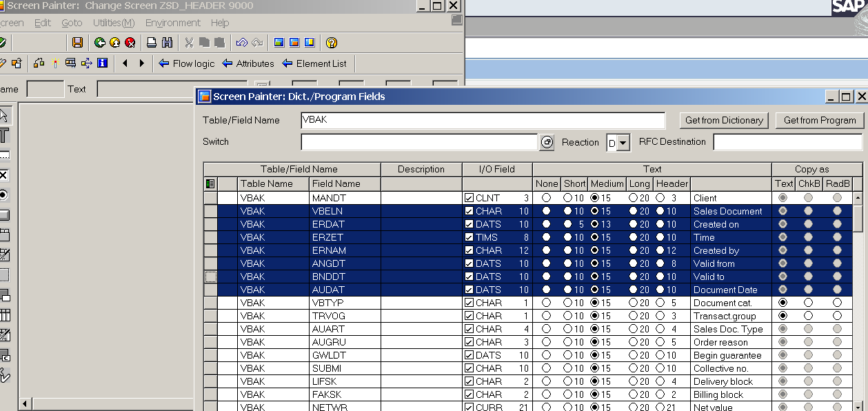Image resolution: width=868 pixels, height=411 pixels.
Task: Click the green Back arrow icon
Action: pyautogui.click(x=101, y=42)
